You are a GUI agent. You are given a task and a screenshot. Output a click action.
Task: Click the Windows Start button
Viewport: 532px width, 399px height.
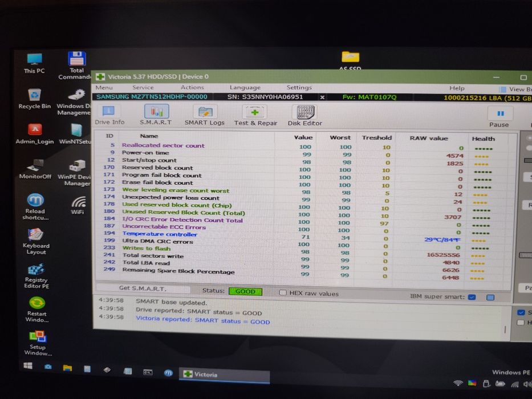pos(28,365)
